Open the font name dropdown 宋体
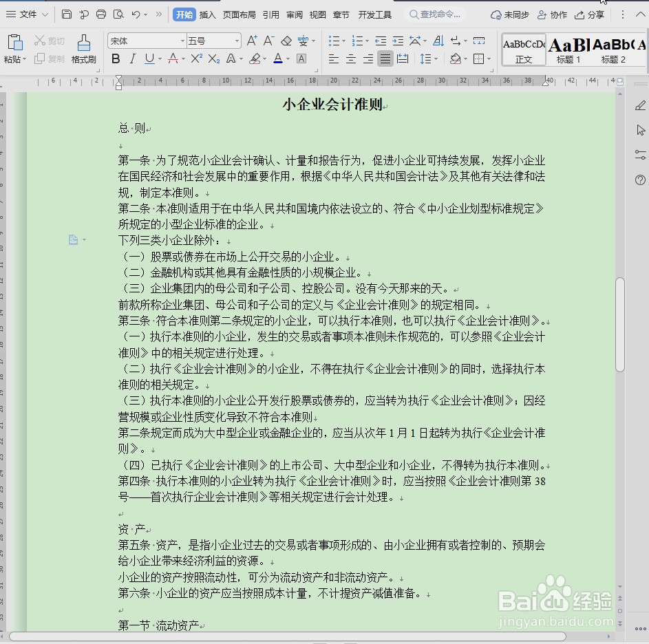This screenshot has width=649, height=644. (x=182, y=41)
